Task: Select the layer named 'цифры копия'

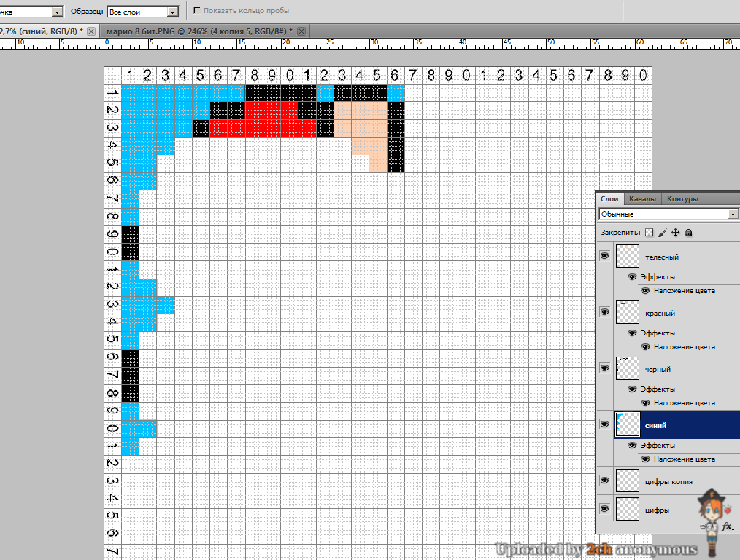Action: pos(668,482)
